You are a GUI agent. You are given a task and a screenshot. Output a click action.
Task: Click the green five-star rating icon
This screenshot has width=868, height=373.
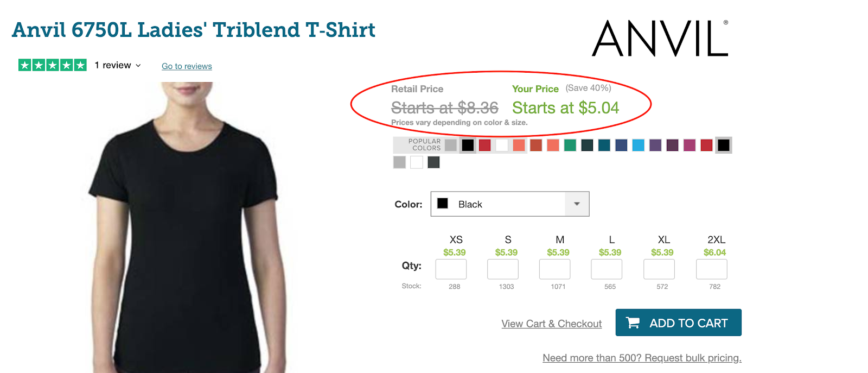pyautogui.click(x=53, y=65)
